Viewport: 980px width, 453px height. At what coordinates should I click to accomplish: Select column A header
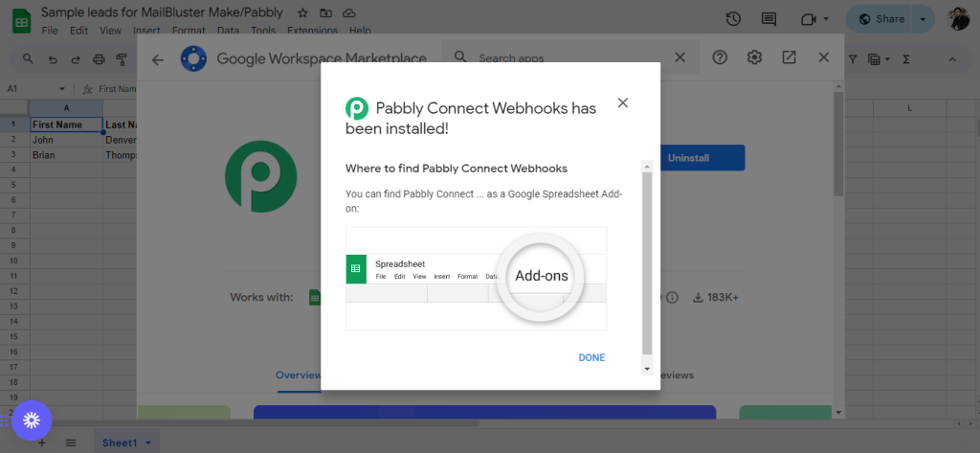(x=66, y=108)
